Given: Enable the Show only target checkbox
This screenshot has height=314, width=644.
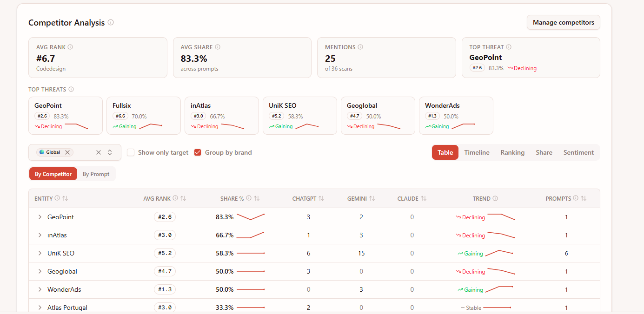Looking at the screenshot, I should (x=131, y=152).
